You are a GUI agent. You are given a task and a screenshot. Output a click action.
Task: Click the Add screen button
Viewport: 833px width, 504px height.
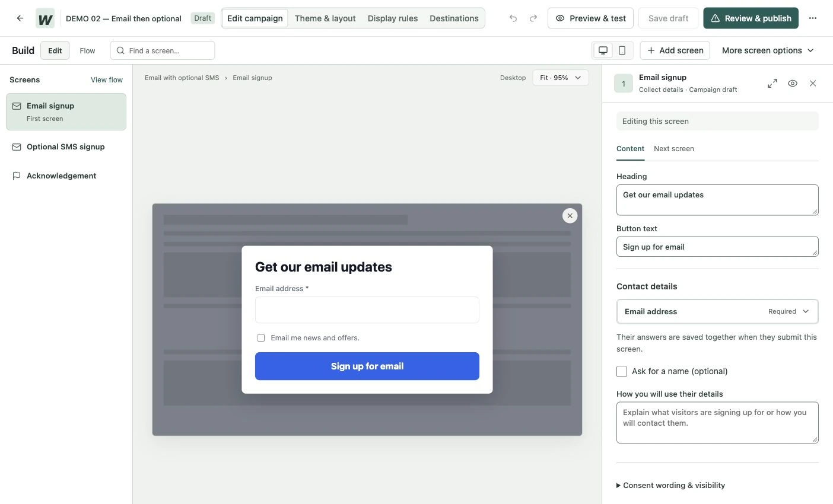675,50
